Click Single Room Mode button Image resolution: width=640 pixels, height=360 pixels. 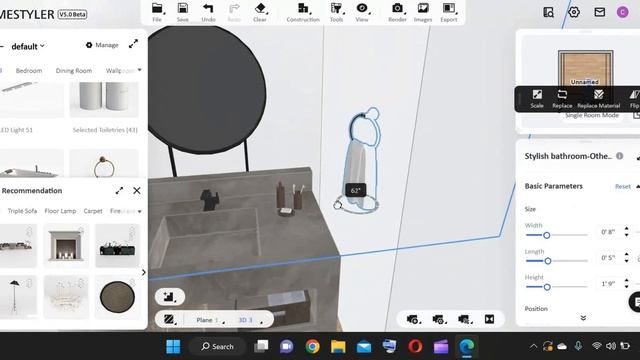(x=592, y=116)
